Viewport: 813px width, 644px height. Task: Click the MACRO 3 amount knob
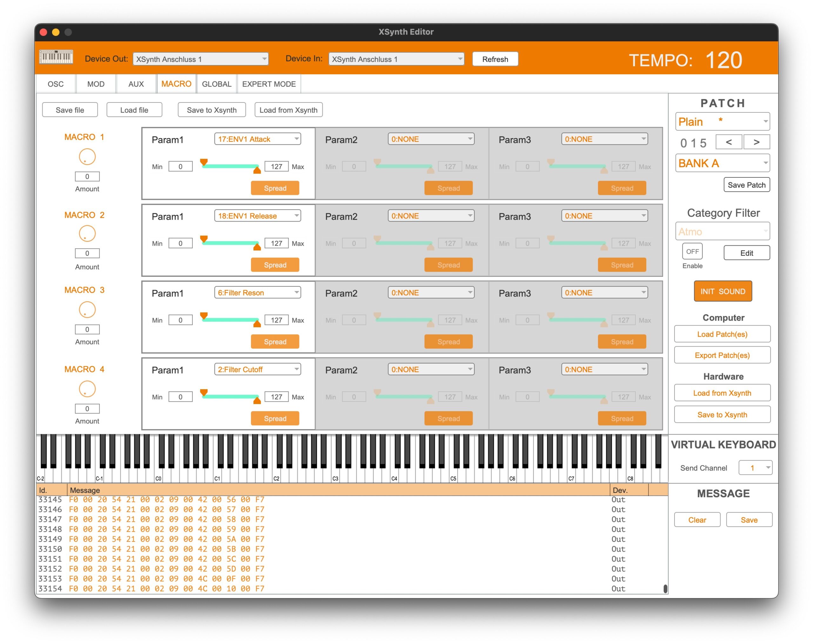click(x=87, y=310)
